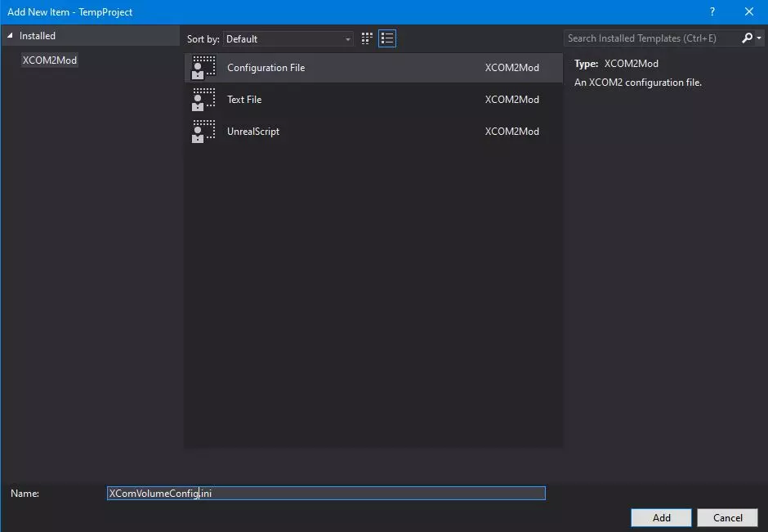This screenshot has width=768, height=532.
Task: Click in the Name input field
Action: (326, 494)
